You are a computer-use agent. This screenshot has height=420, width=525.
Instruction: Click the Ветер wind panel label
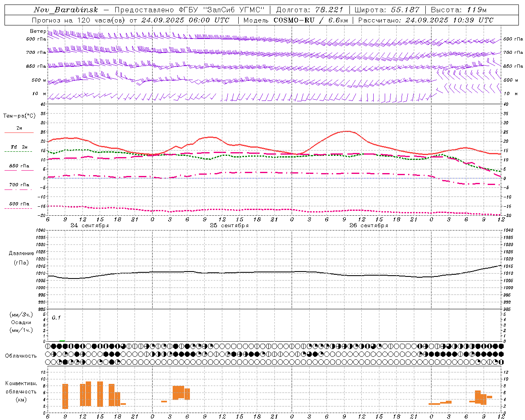coord(38,31)
